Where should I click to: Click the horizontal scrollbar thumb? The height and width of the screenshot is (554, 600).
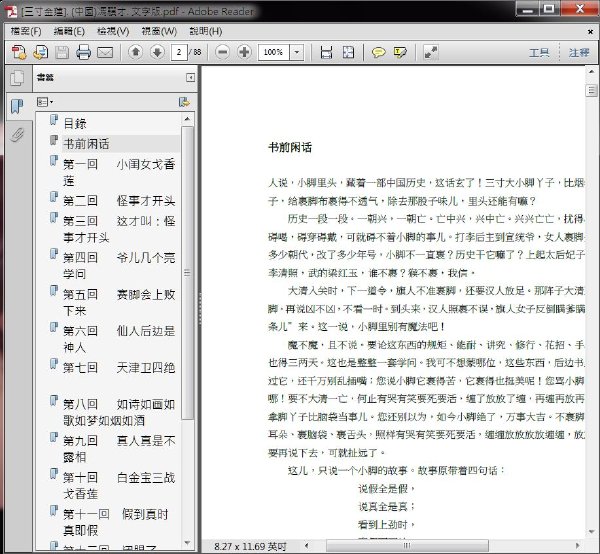click(407, 546)
